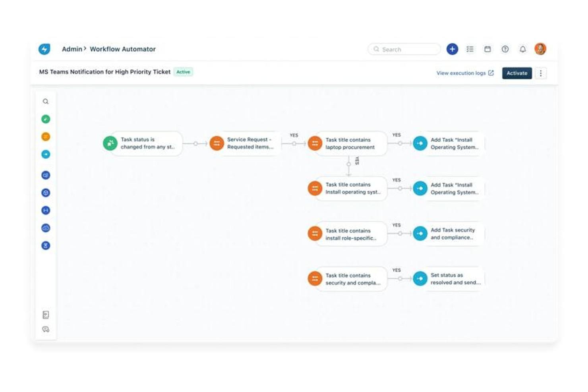The width and height of the screenshot is (588, 392).
Task: Select the green trigger node from the sidebar
Action: (x=46, y=119)
